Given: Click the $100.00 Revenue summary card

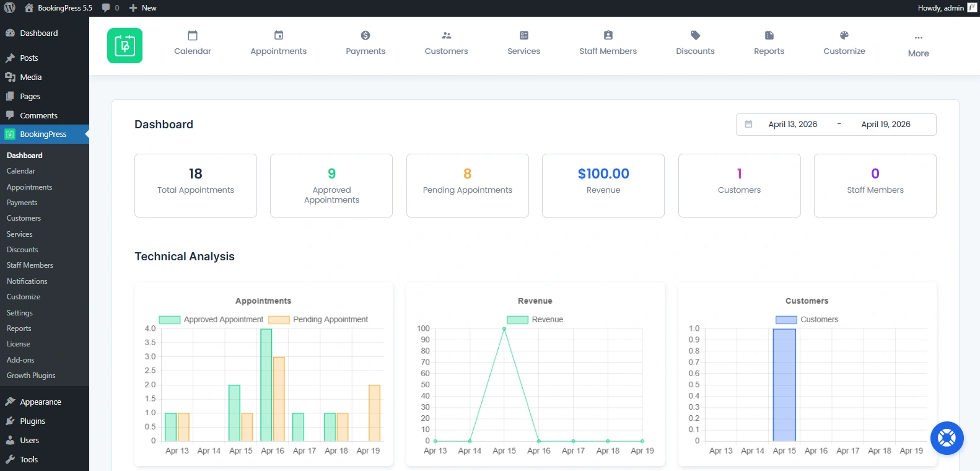Looking at the screenshot, I should (603, 185).
